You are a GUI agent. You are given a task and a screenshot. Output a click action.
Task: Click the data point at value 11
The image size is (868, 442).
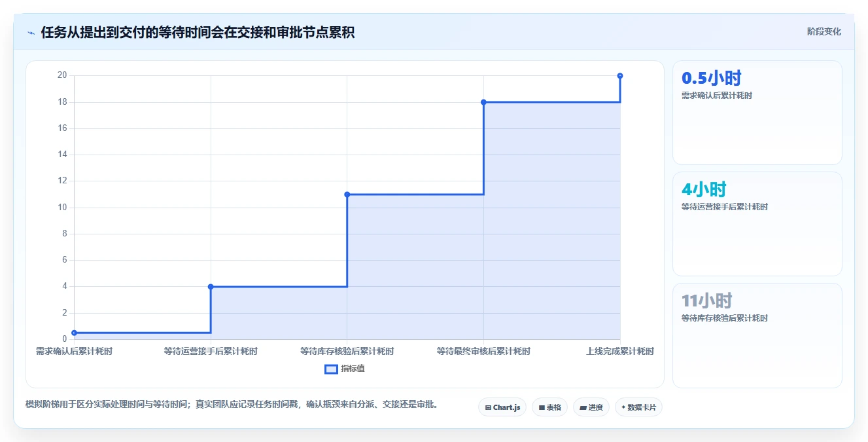click(347, 194)
